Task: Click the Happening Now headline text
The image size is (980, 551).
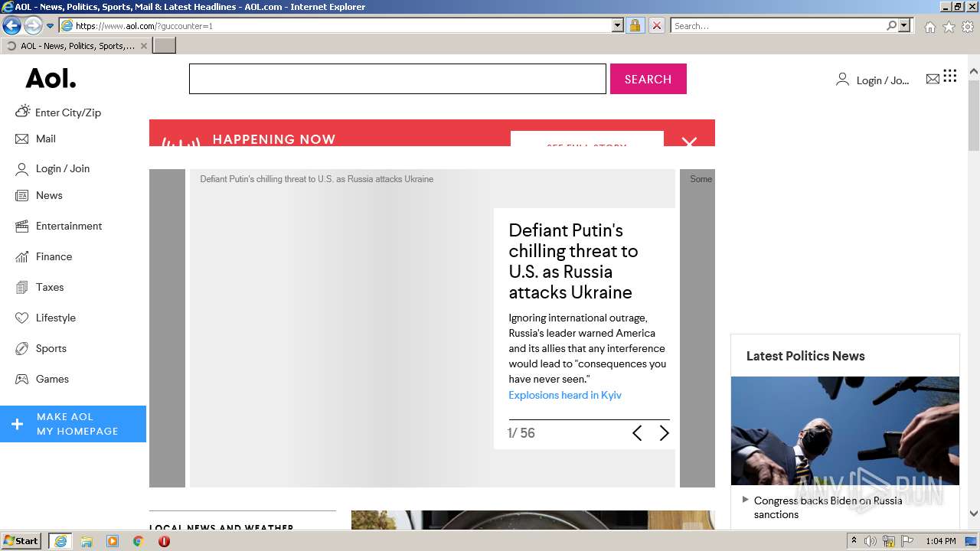Action: 274,139
